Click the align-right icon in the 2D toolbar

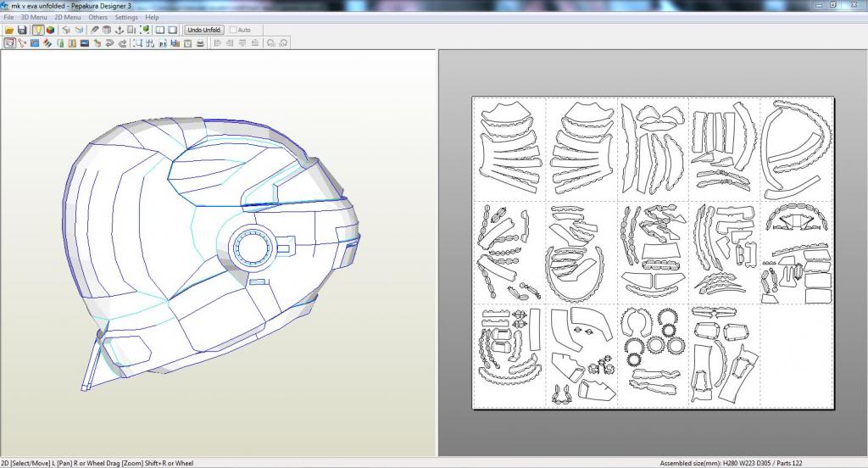click(x=230, y=42)
